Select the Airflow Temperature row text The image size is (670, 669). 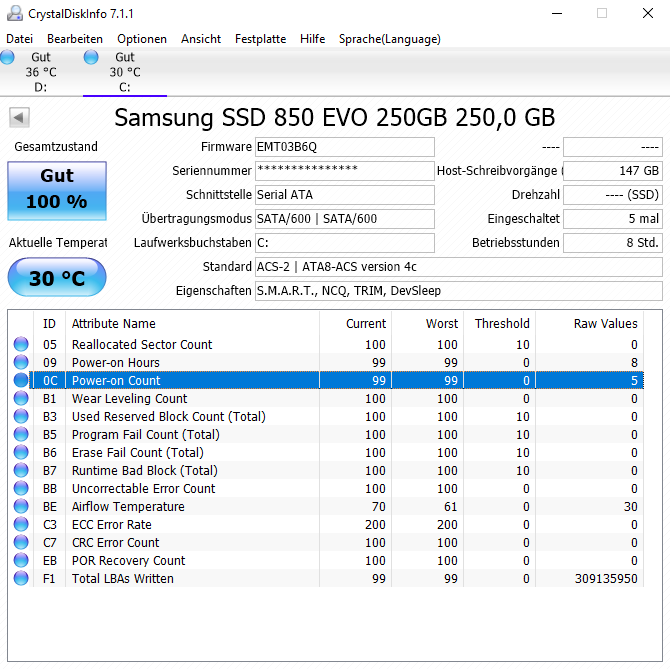pos(128,506)
